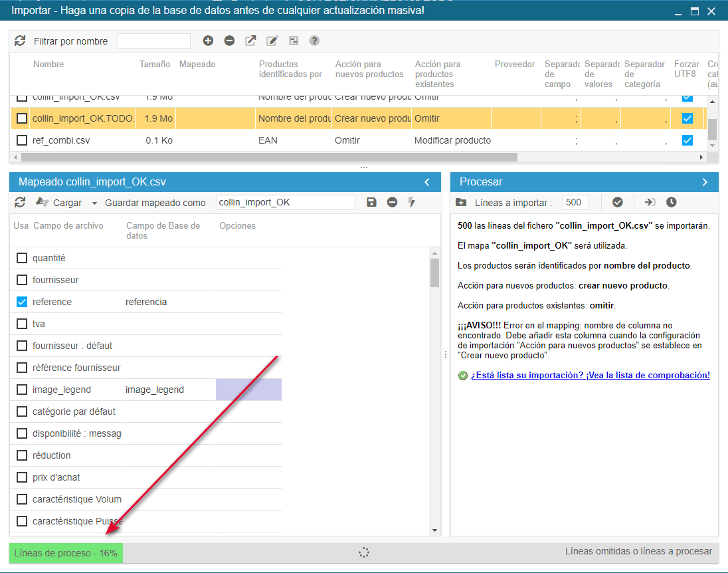Click the add file plus icon
The width and height of the screenshot is (728, 573).
(x=208, y=41)
